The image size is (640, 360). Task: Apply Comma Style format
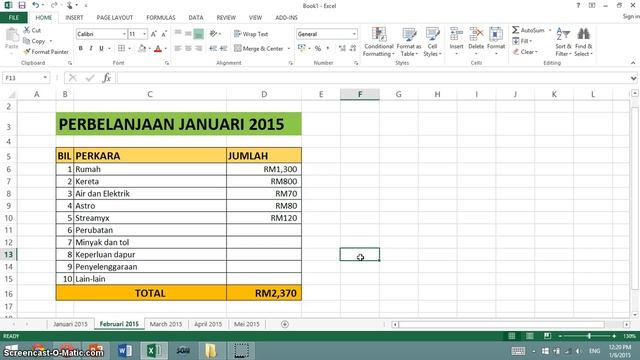click(328, 49)
